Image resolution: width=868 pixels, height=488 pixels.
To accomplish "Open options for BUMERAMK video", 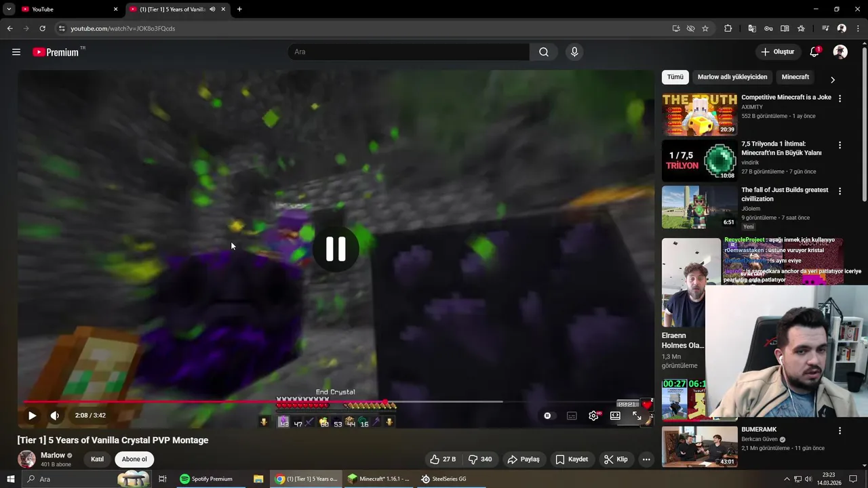I will pos(840,430).
